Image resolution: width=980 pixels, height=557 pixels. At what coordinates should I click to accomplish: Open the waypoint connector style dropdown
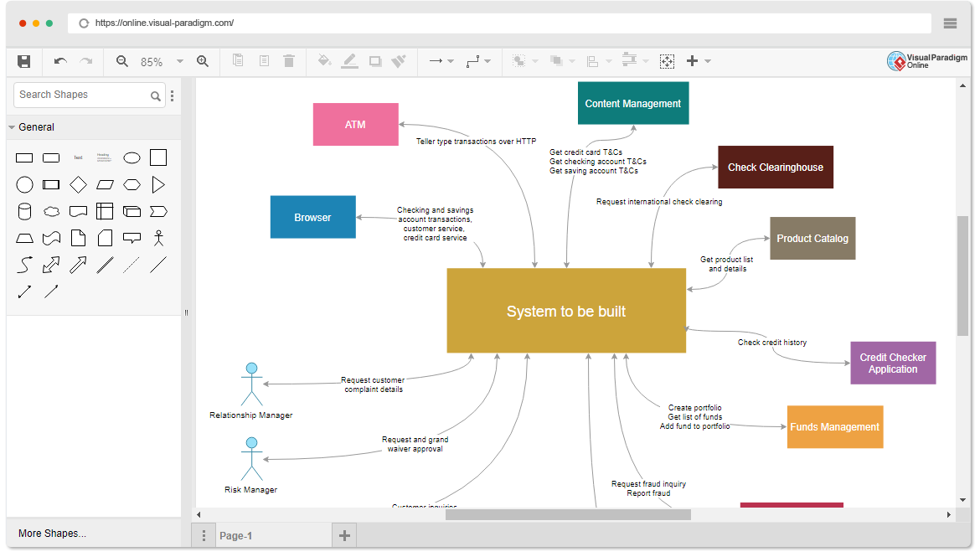click(479, 61)
